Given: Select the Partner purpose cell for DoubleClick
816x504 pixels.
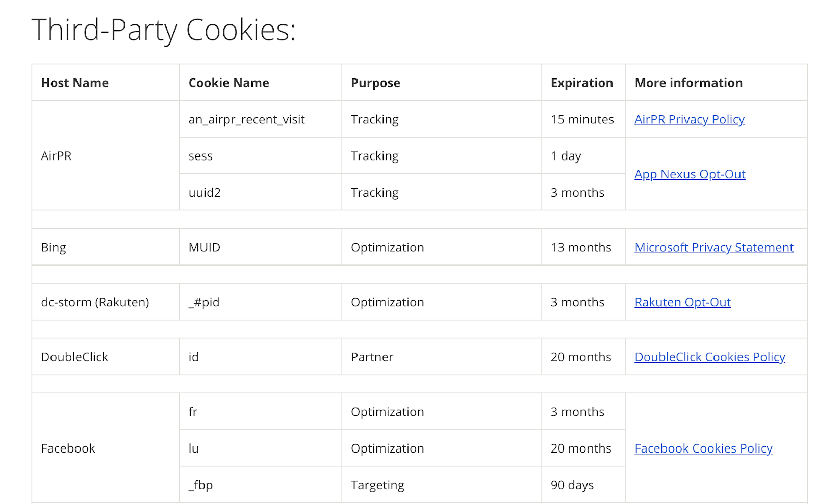Looking at the screenshot, I should (442, 357).
